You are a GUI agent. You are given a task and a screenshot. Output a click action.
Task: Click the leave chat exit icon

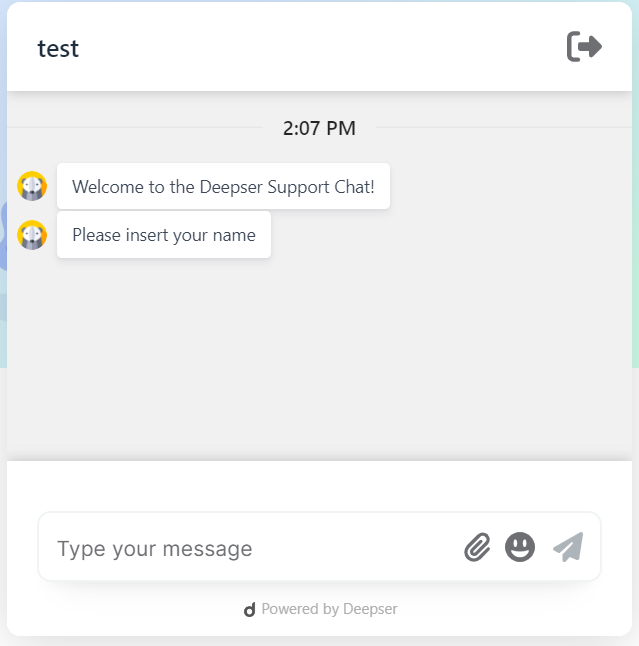pos(584,47)
